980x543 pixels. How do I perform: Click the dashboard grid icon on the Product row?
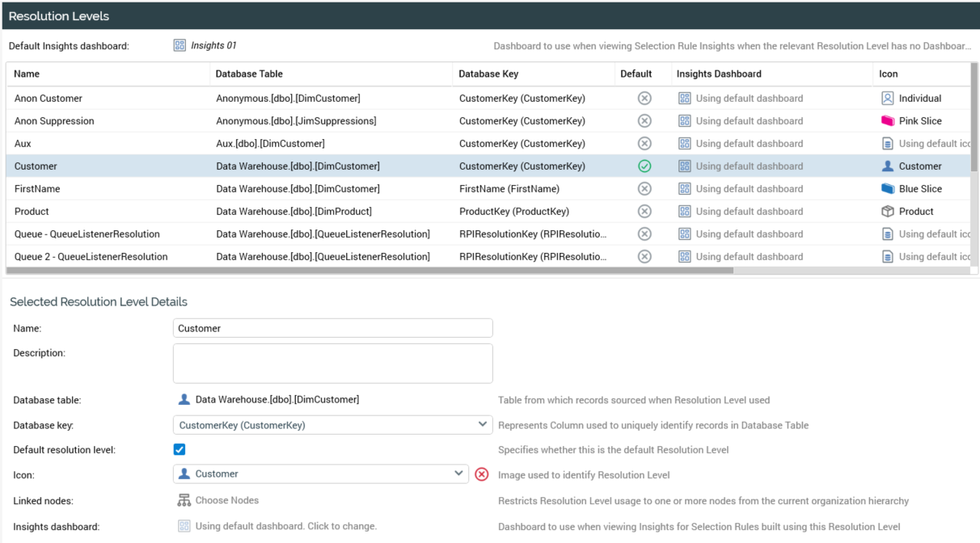(x=685, y=211)
